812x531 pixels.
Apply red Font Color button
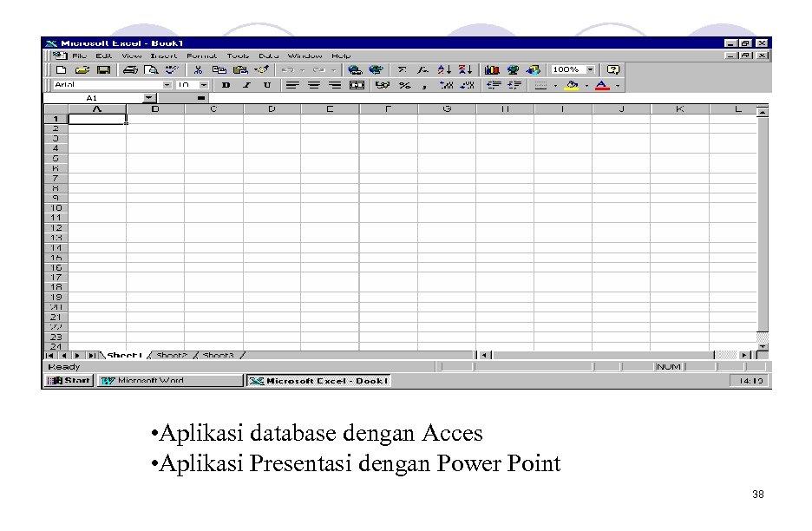click(602, 86)
